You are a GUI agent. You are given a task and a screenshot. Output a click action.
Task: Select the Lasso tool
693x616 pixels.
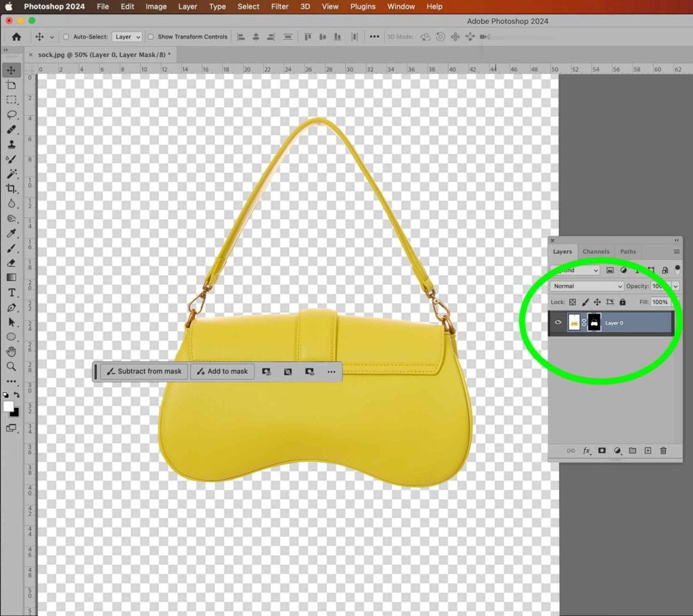coord(10,115)
